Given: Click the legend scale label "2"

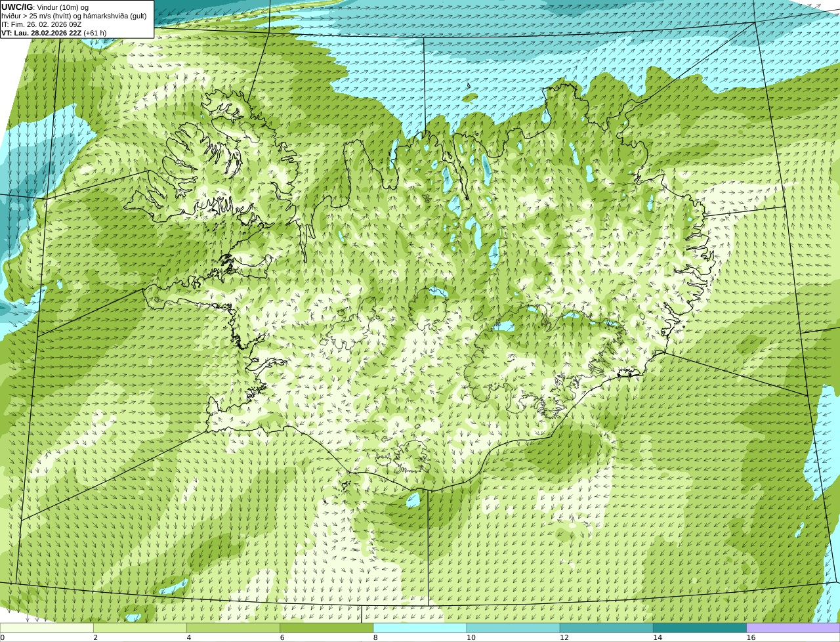Looking at the screenshot, I should (95, 637).
